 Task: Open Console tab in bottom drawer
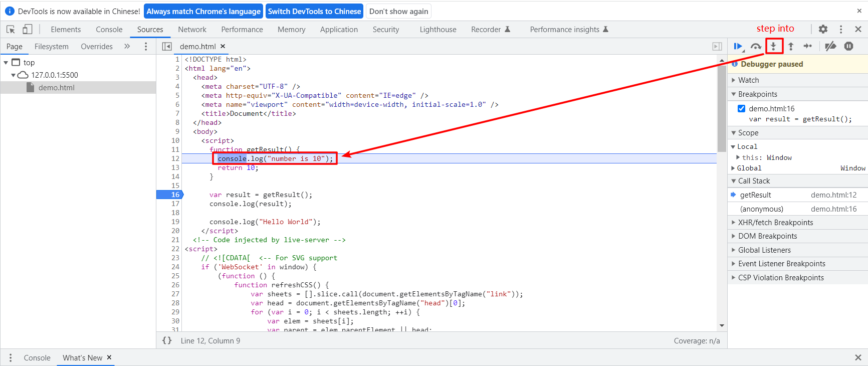37,357
